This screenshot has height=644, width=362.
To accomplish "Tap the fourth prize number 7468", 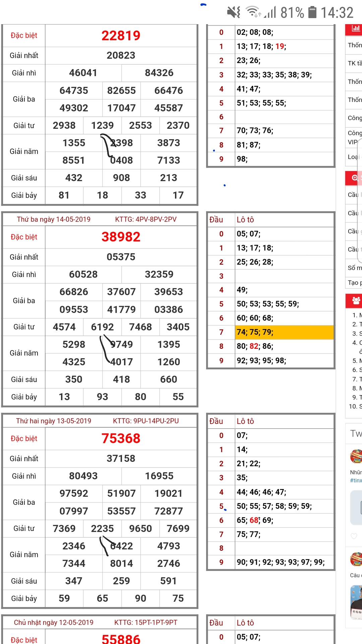I will [x=140, y=327].
